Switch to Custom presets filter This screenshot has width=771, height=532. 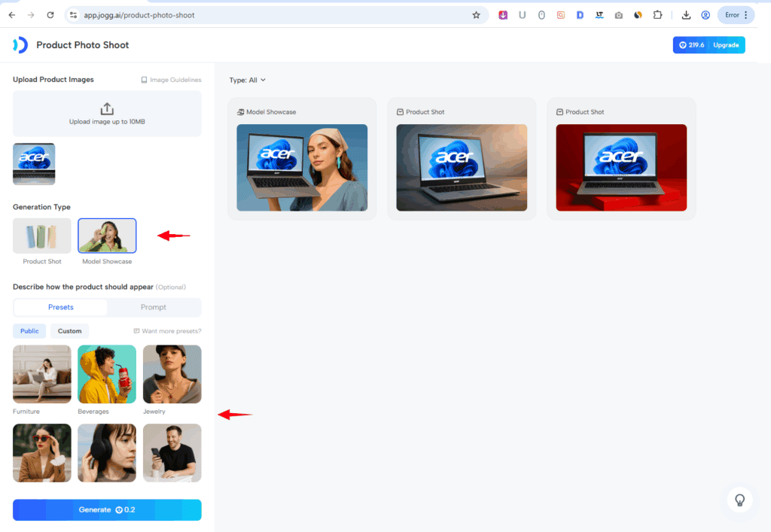[x=69, y=331]
